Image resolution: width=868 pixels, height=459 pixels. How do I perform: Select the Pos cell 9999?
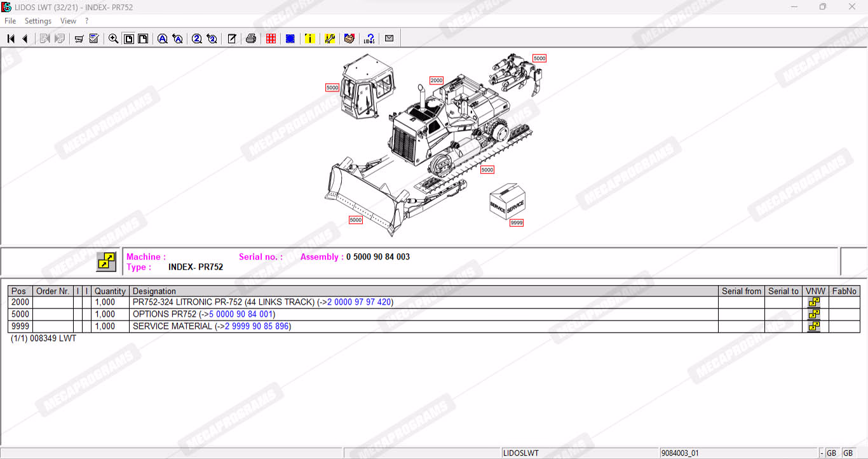[x=20, y=326]
